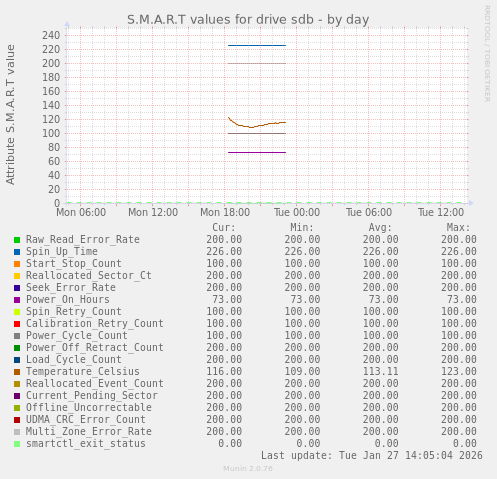Image resolution: width=497 pixels, height=479 pixels.
Task: Click the Mon 06:00 x-axis label
Action: (x=81, y=212)
